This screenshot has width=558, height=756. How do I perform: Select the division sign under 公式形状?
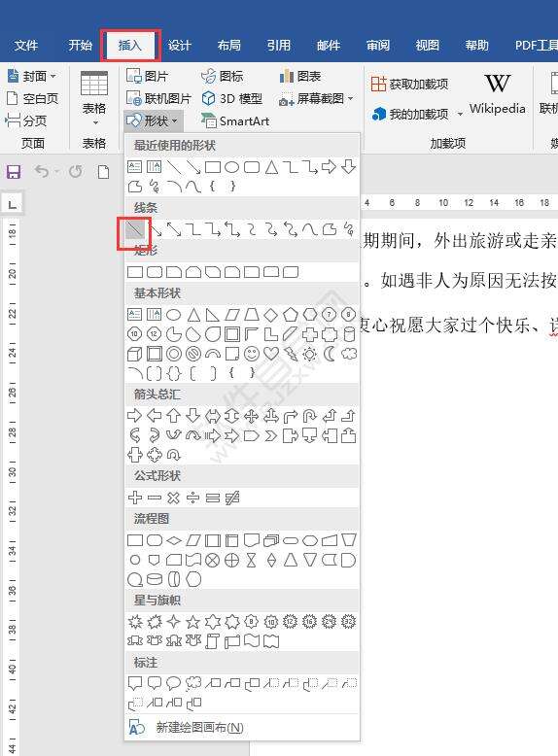[x=192, y=498]
